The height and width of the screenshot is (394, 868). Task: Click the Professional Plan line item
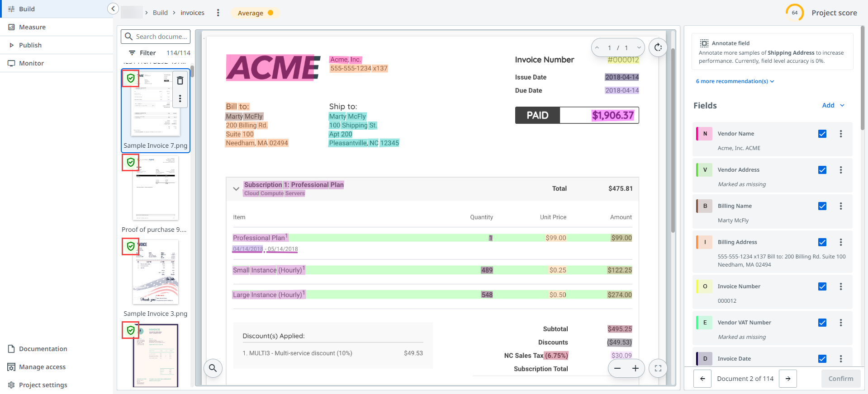click(x=432, y=238)
